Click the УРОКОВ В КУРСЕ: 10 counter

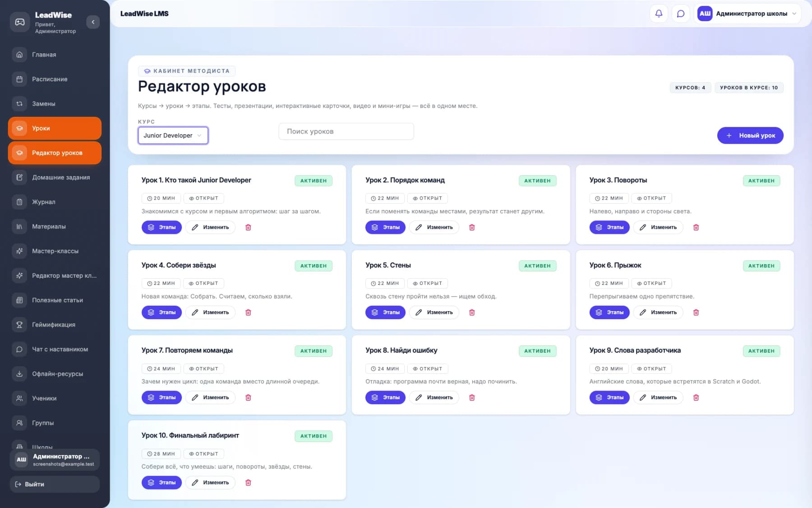point(749,88)
